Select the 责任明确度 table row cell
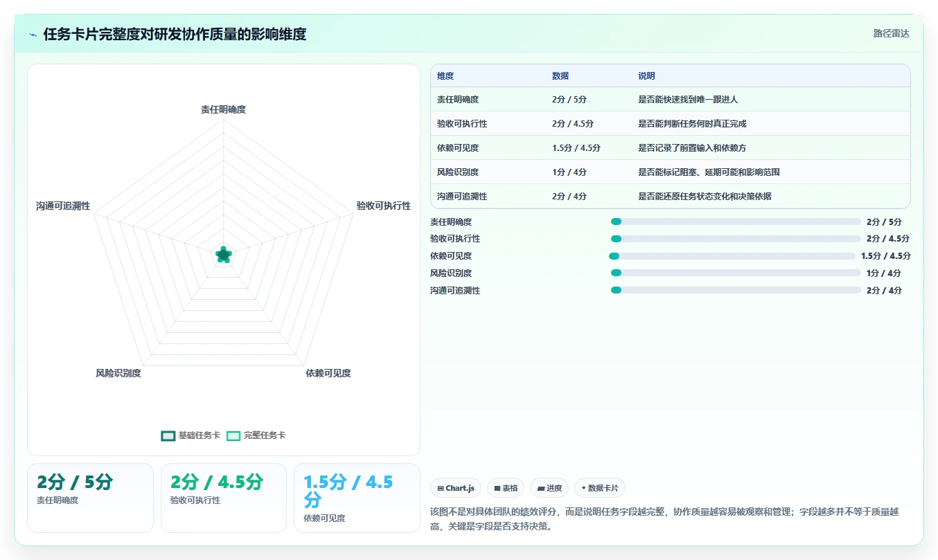Viewport: 938px width, 560px height. [458, 100]
